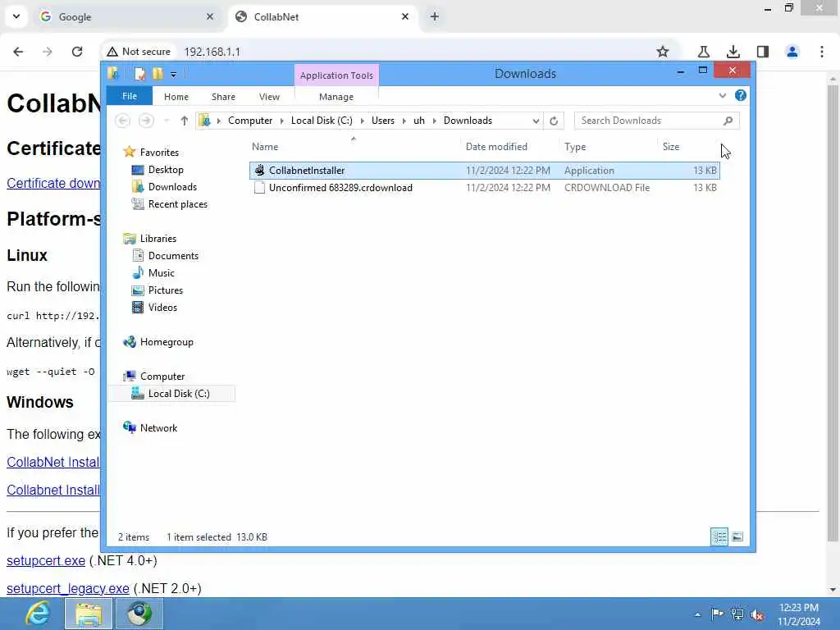This screenshot has width=840, height=630.
Task: Open address bar history dropdown
Action: pyautogui.click(x=535, y=121)
